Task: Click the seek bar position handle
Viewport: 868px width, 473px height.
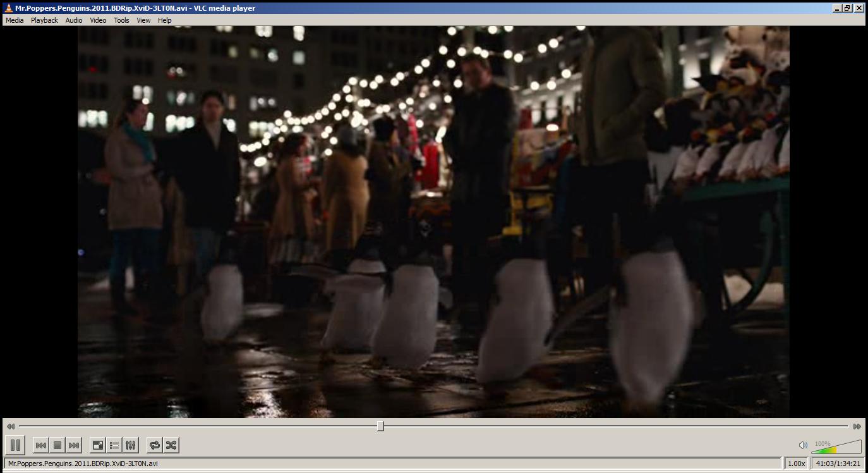Action: coord(380,426)
